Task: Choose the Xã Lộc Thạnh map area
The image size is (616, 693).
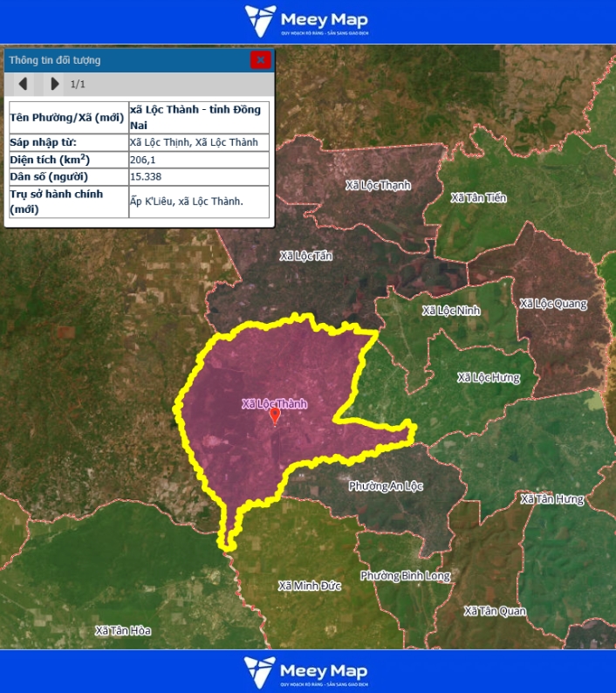Action: (x=378, y=185)
